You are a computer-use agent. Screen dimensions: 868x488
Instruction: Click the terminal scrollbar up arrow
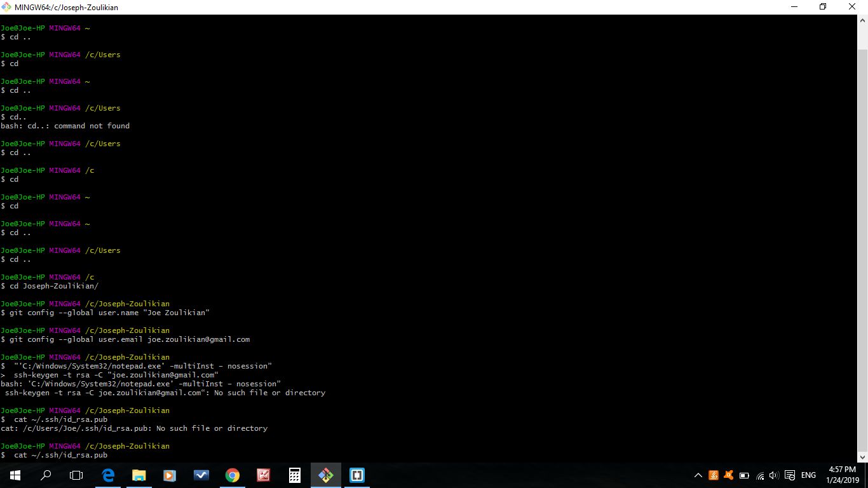click(862, 20)
